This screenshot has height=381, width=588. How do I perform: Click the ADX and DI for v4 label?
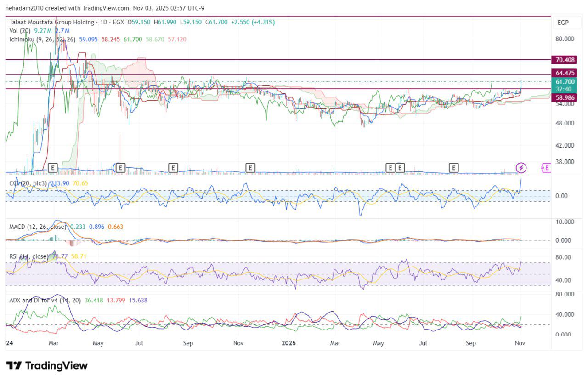point(45,300)
